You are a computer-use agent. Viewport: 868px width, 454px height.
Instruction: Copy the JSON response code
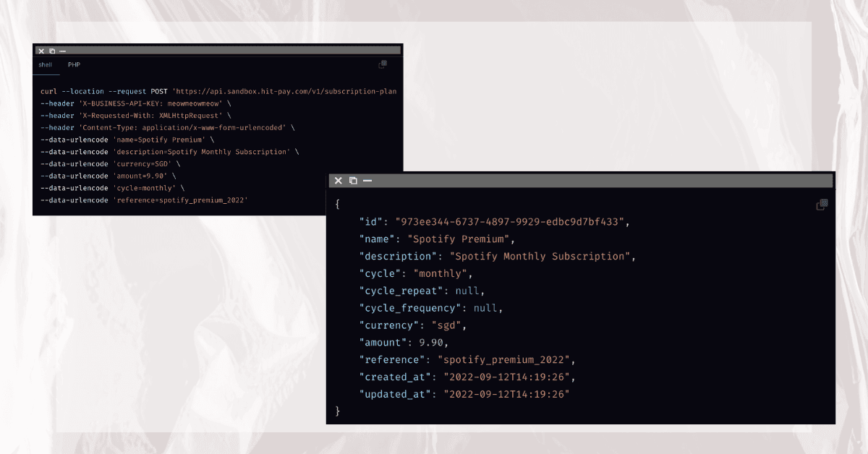pyautogui.click(x=822, y=205)
